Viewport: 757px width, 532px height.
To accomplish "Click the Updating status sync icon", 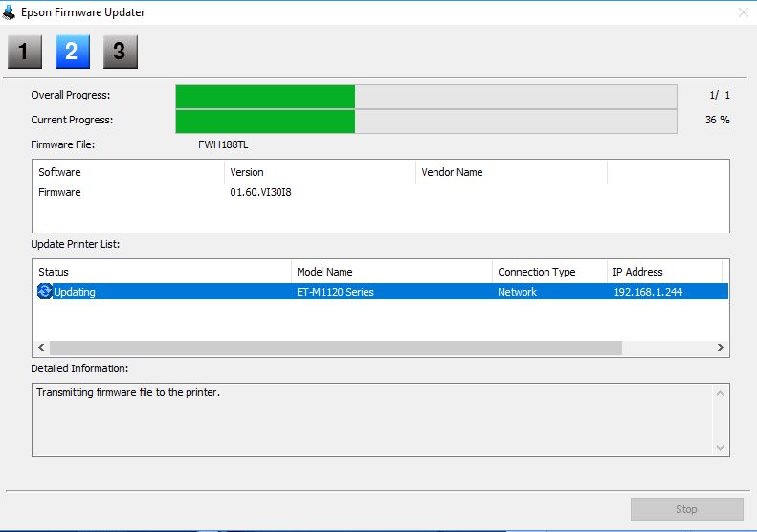I will pos(44,291).
